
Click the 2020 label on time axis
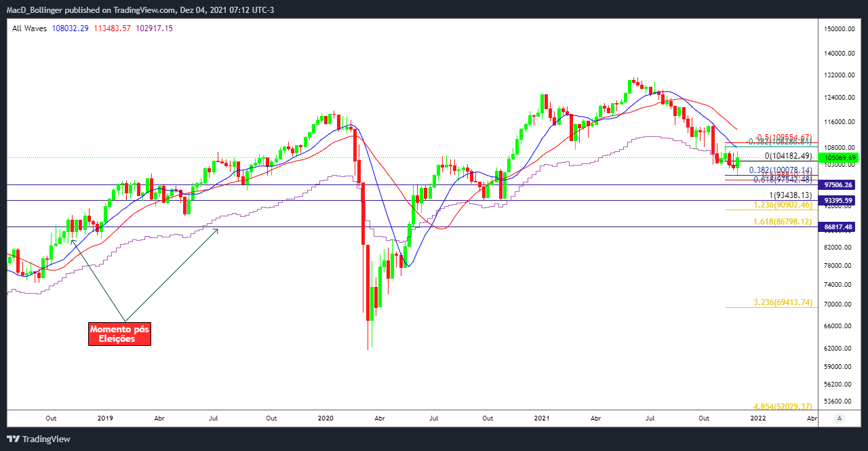[x=326, y=418]
